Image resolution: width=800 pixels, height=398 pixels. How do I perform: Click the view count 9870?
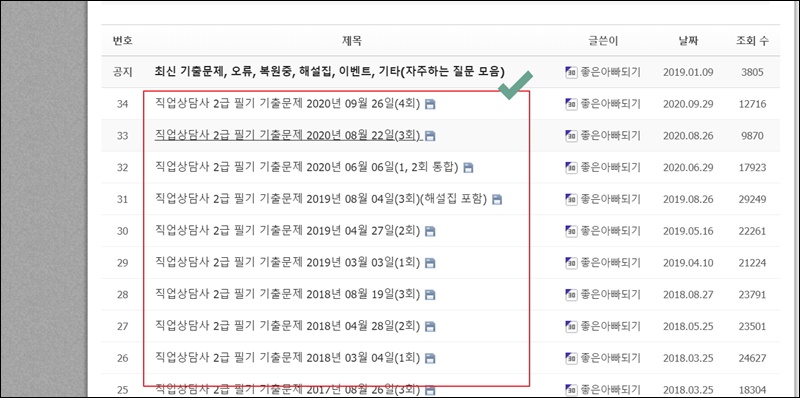(752, 136)
